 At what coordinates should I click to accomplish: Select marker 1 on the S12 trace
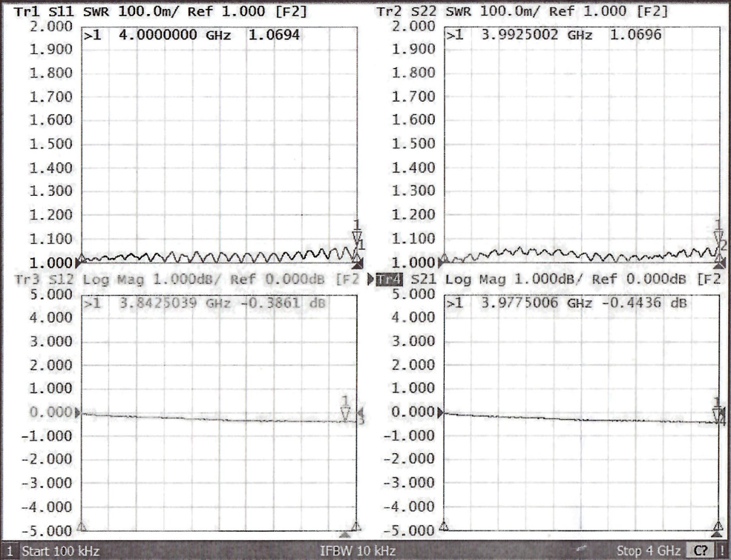[x=344, y=414]
